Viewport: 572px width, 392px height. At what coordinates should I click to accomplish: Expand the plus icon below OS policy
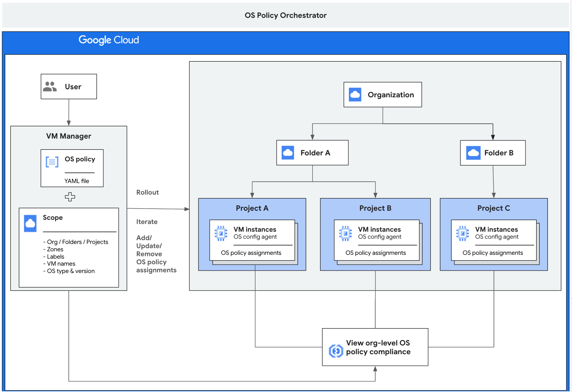point(70,197)
